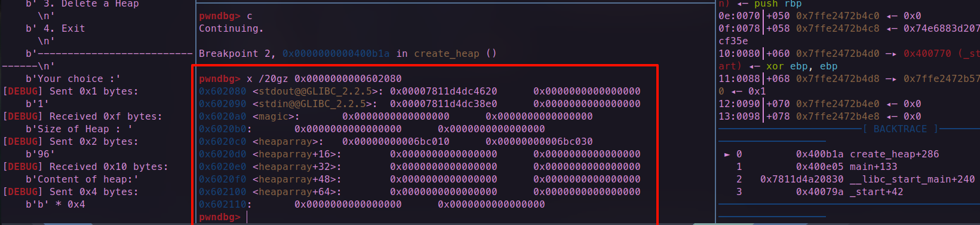Click '[DEBUG] Sent 0x2 bytes:' log line
980x225 pixels.
[70, 141]
